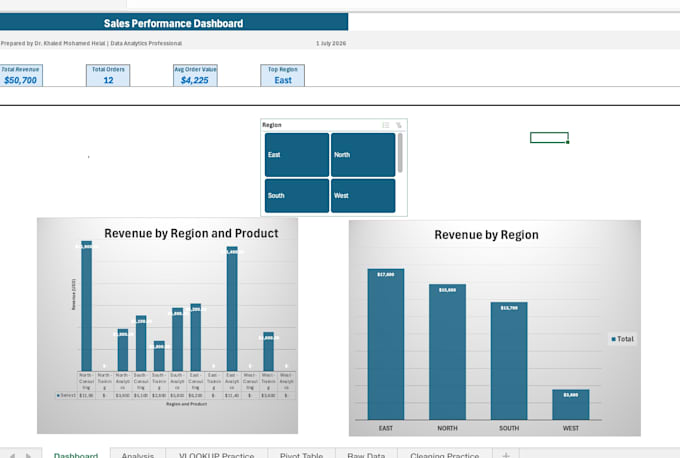Click the Region slicer header caption

pos(272,125)
